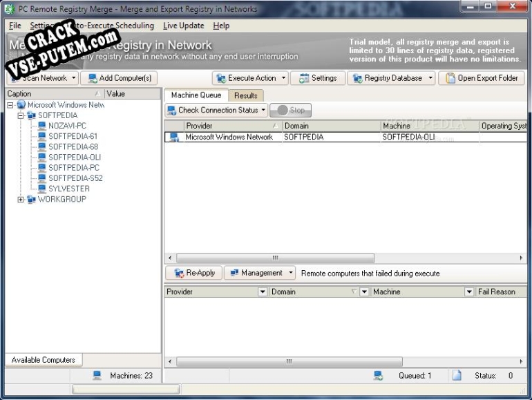Open the Machine column filter dropdown
Screen dimensions: 532x400
click(x=469, y=292)
